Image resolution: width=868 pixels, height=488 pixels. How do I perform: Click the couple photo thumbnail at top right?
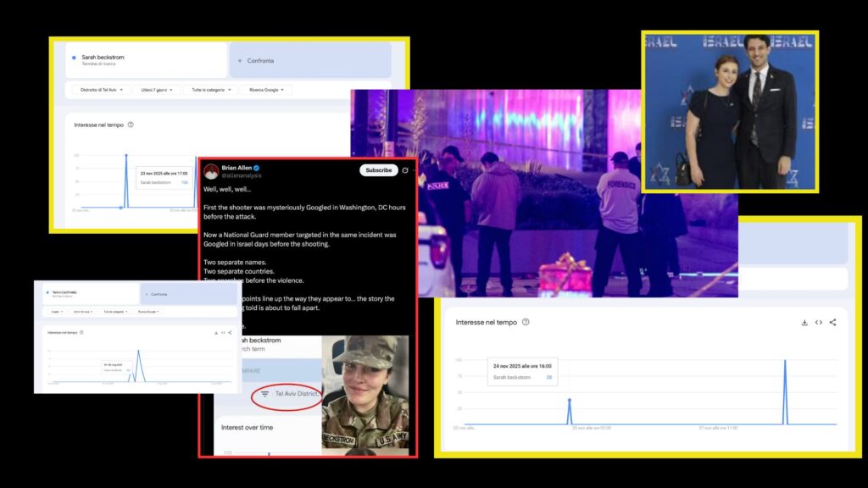730,112
